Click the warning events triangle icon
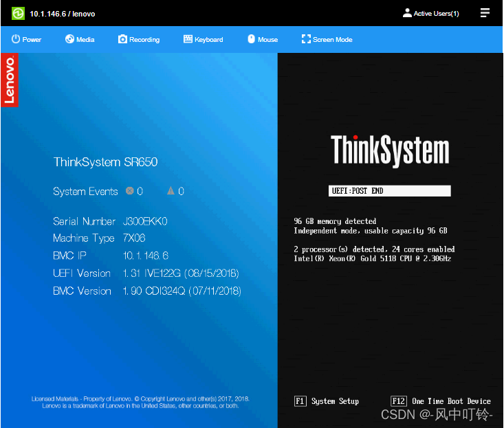 pos(171,191)
